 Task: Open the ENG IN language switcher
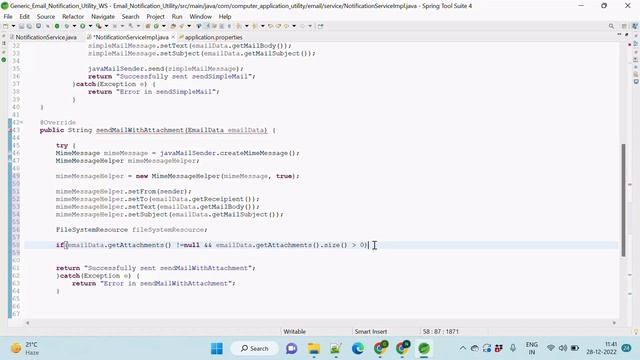point(531,348)
